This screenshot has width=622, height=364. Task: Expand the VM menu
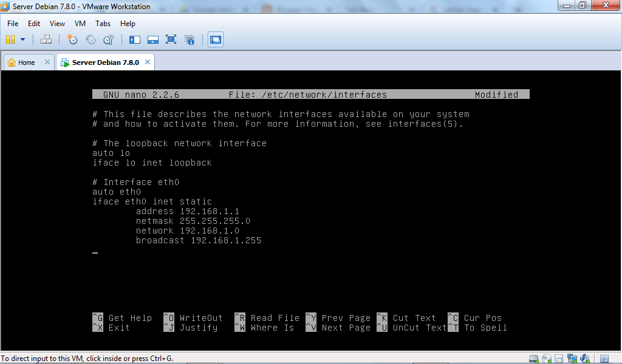click(80, 24)
